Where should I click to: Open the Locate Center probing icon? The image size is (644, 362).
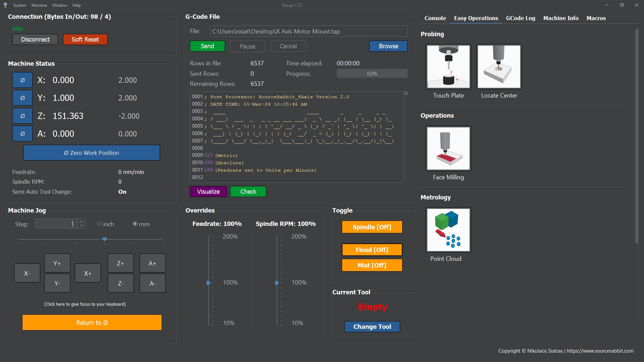[x=499, y=67]
